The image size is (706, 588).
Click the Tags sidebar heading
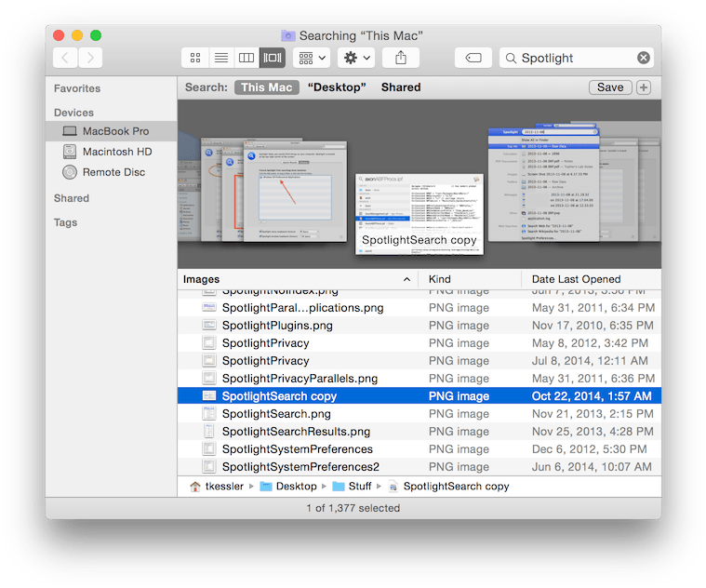(x=65, y=222)
